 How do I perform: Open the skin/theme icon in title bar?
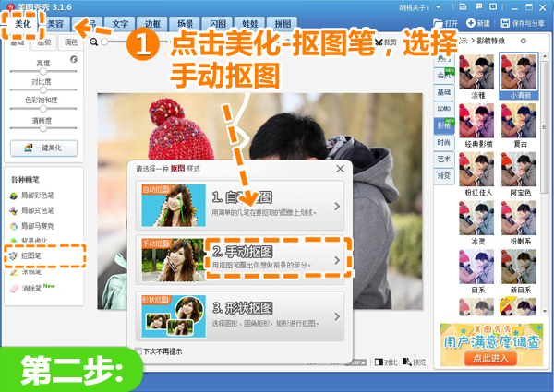[463, 6]
